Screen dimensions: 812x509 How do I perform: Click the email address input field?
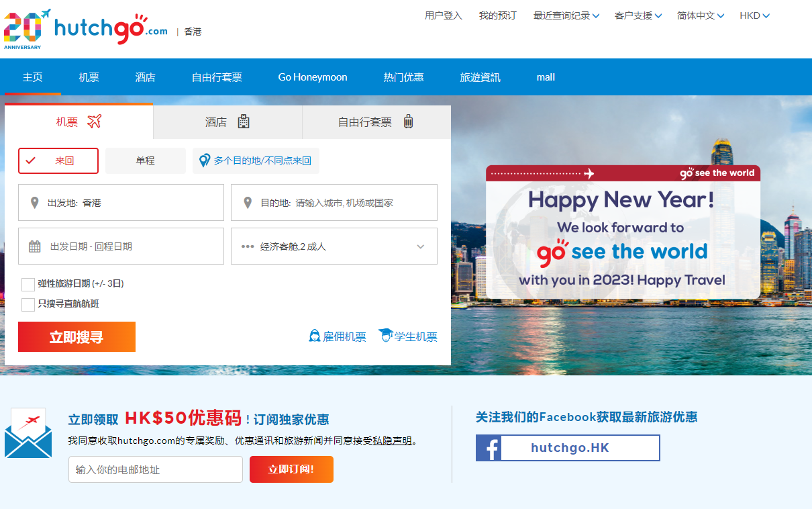(155, 469)
